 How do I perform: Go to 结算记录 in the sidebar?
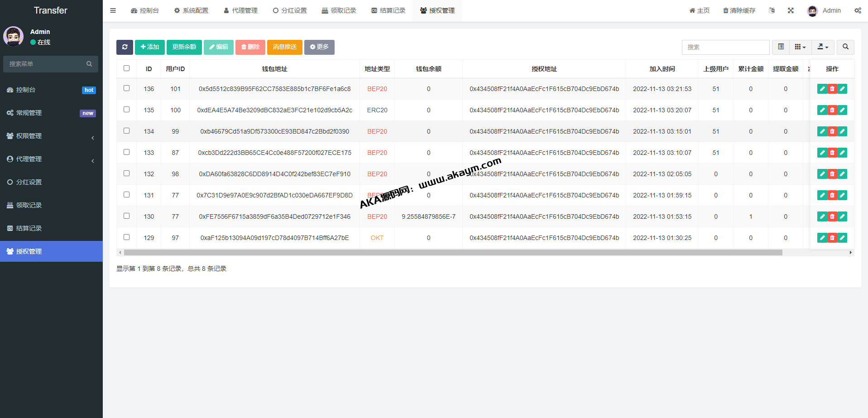[29, 228]
